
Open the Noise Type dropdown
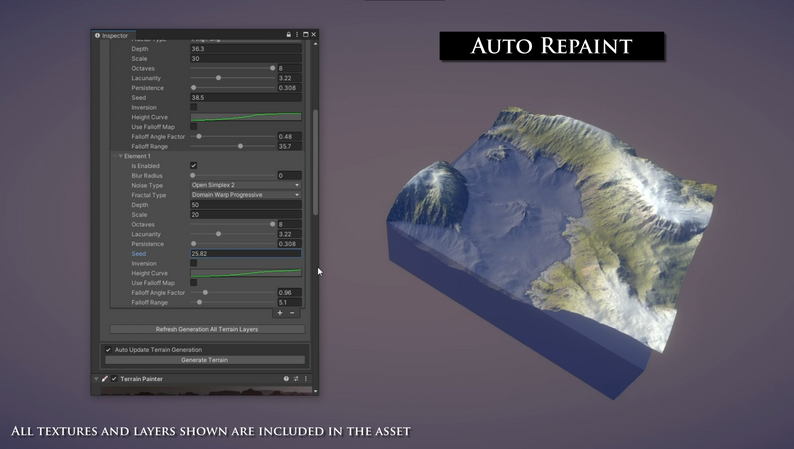click(x=245, y=185)
